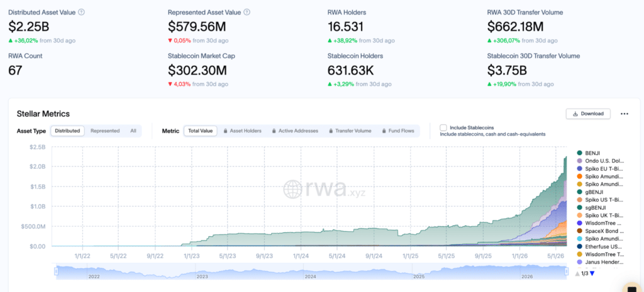Click the $2.25B Distributed Asset Value
The width and height of the screenshot is (644, 292).
coord(29,26)
